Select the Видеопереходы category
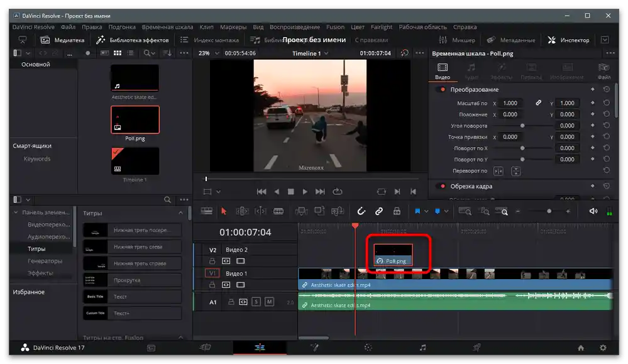Image resolution: width=628 pixels, height=364 pixels. point(49,224)
